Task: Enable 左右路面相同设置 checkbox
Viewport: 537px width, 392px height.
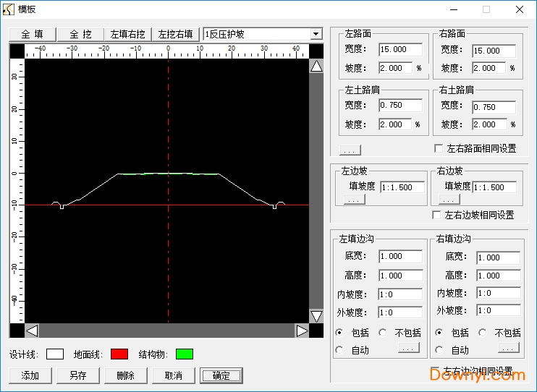Action: (x=439, y=148)
